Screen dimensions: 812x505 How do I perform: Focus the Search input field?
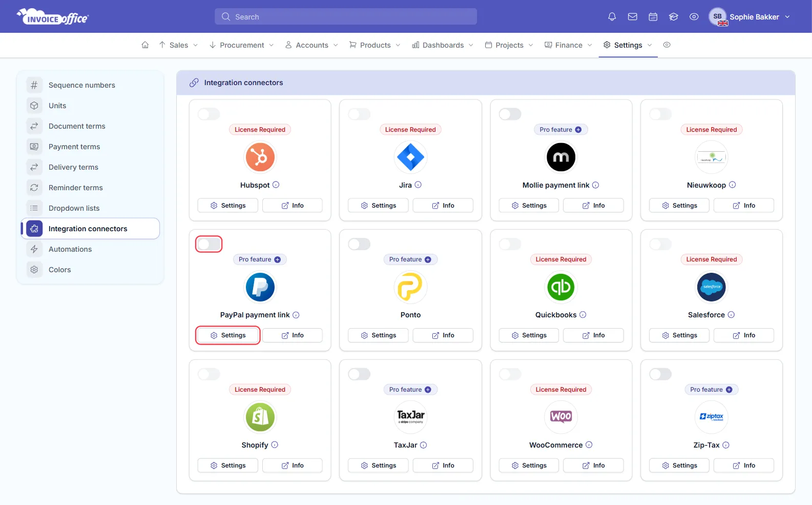point(346,16)
